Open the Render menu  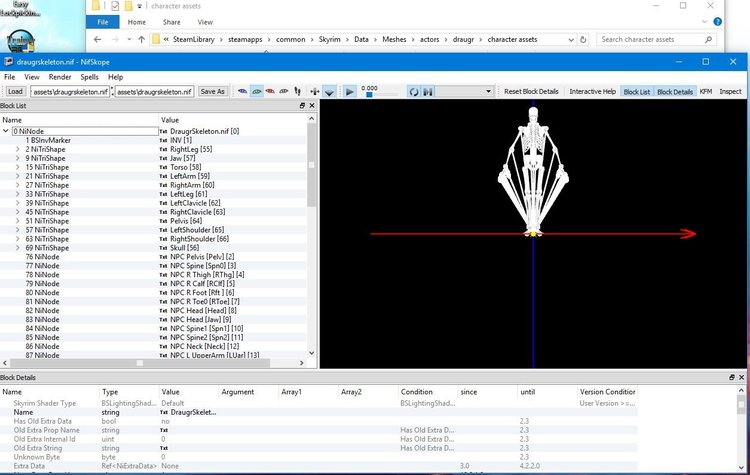point(60,77)
